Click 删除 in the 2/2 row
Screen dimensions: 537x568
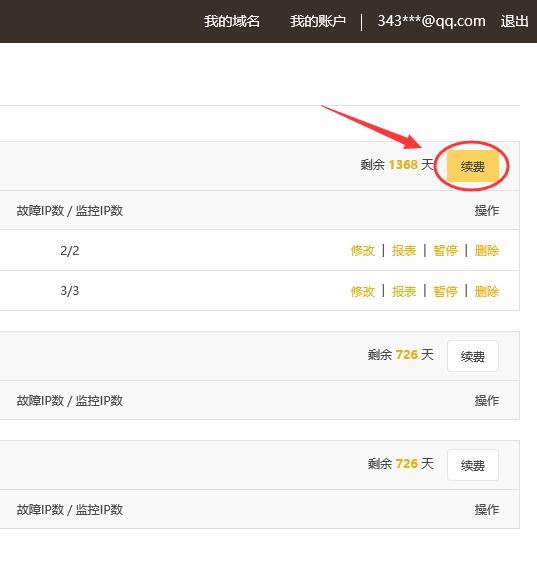(487, 250)
